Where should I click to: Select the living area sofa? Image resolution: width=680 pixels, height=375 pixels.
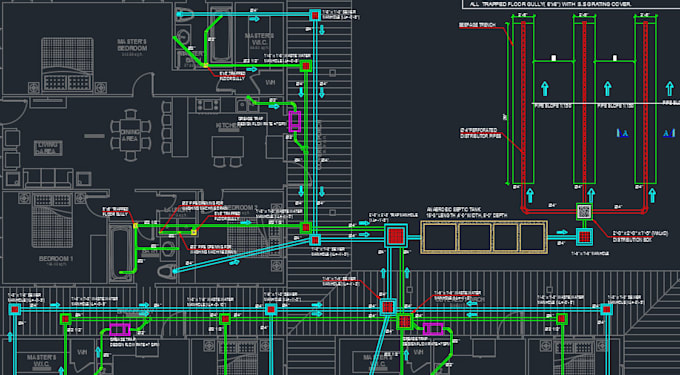pyautogui.click(x=48, y=179)
